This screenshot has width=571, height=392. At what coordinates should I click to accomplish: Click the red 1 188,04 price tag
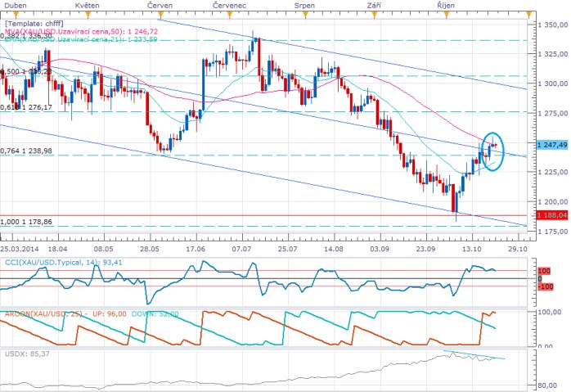(552, 215)
